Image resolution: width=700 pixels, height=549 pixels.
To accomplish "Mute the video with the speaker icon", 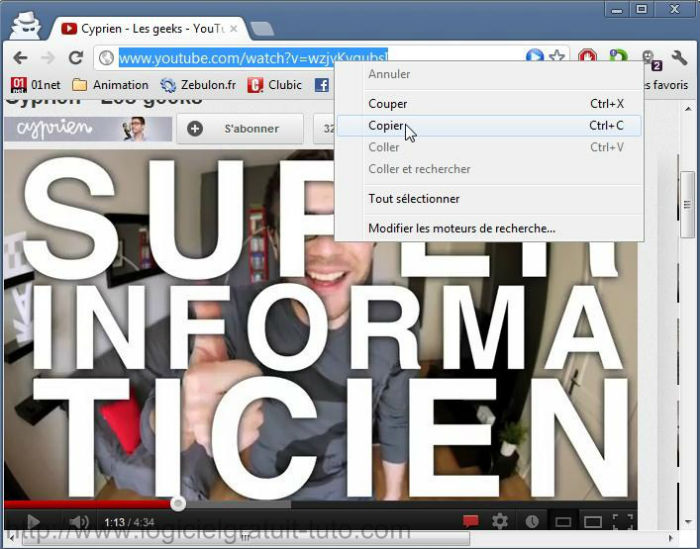I will click(x=79, y=521).
